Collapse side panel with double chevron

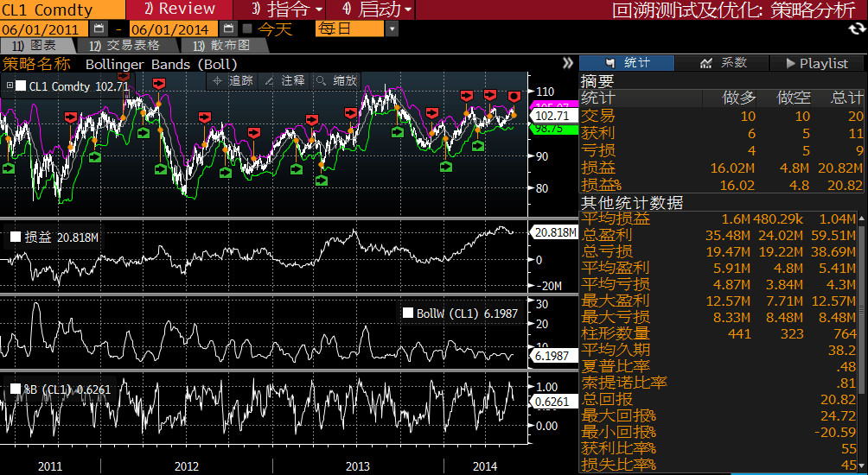point(567,63)
